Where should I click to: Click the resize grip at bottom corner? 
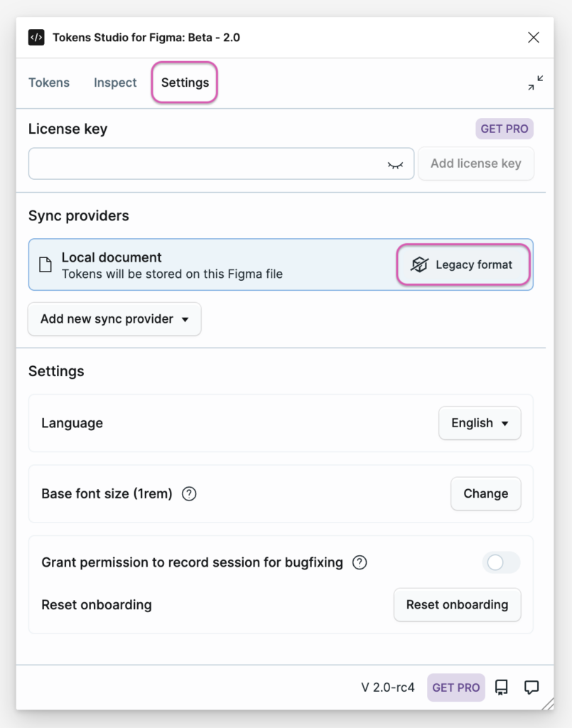coord(547,704)
